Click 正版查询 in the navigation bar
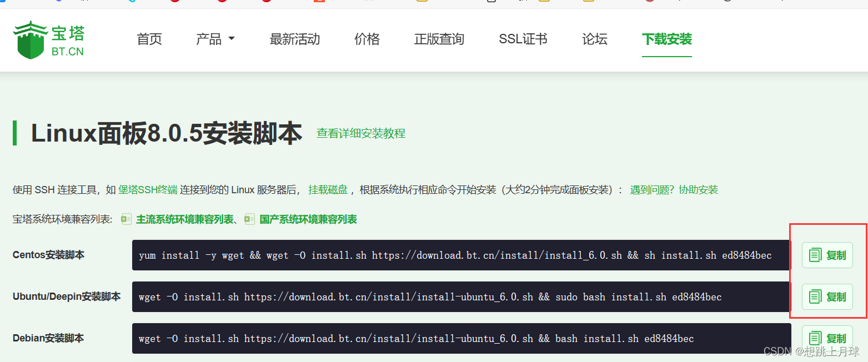This screenshot has width=868, height=362. [439, 39]
